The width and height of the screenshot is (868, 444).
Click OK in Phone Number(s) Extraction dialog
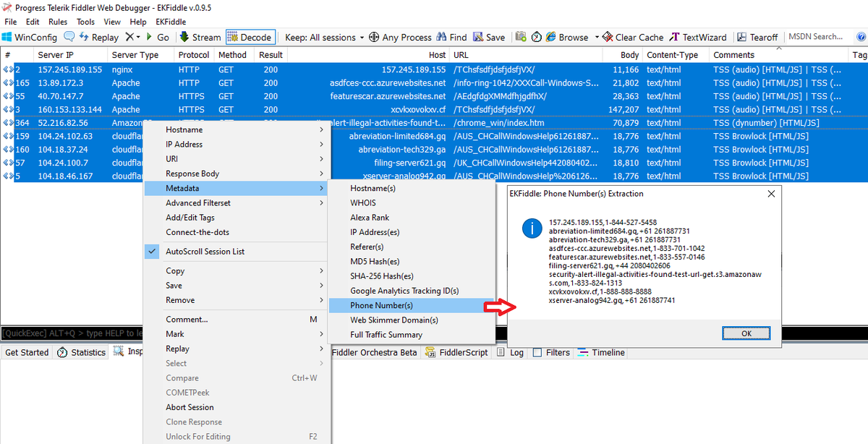(746, 333)
